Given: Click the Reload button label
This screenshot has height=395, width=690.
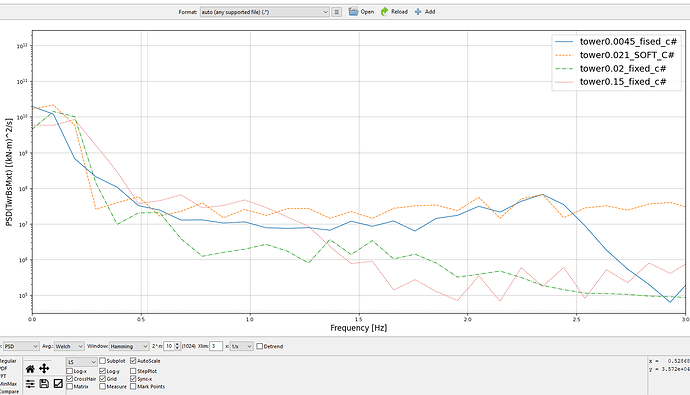Looking at the screenshot, I should (x=399, y=12).
